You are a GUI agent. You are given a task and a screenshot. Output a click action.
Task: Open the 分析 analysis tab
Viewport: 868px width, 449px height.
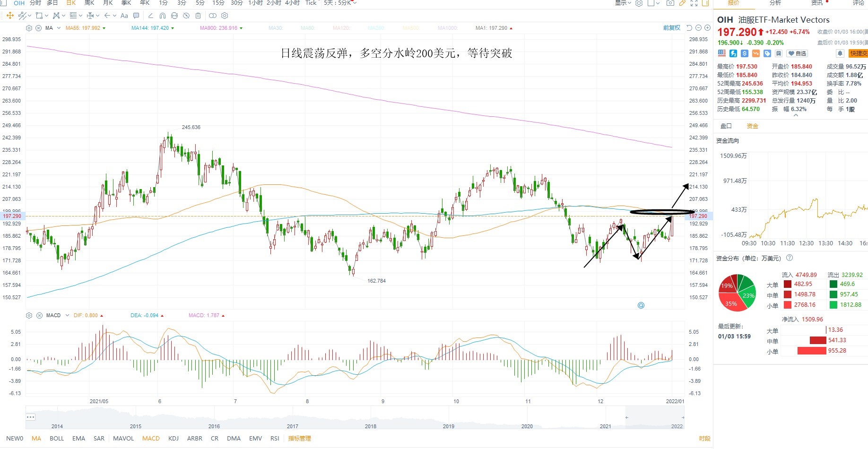tap(775, 3)
